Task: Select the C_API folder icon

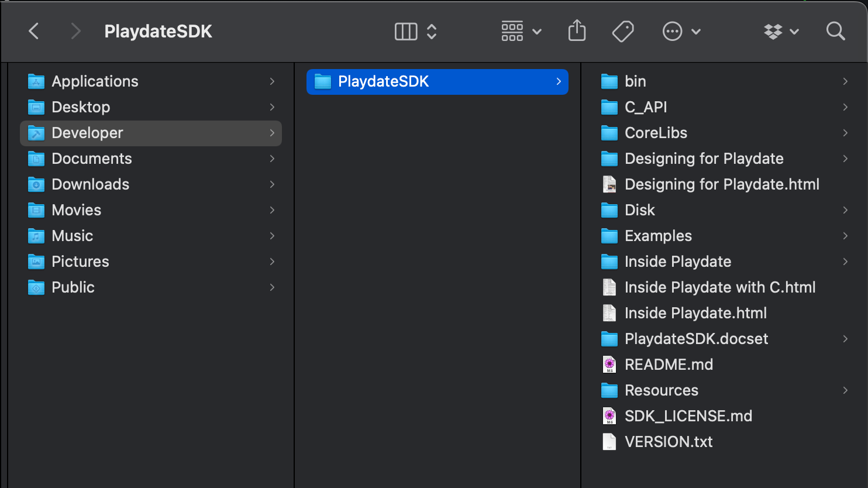Action: pos(609,107)
